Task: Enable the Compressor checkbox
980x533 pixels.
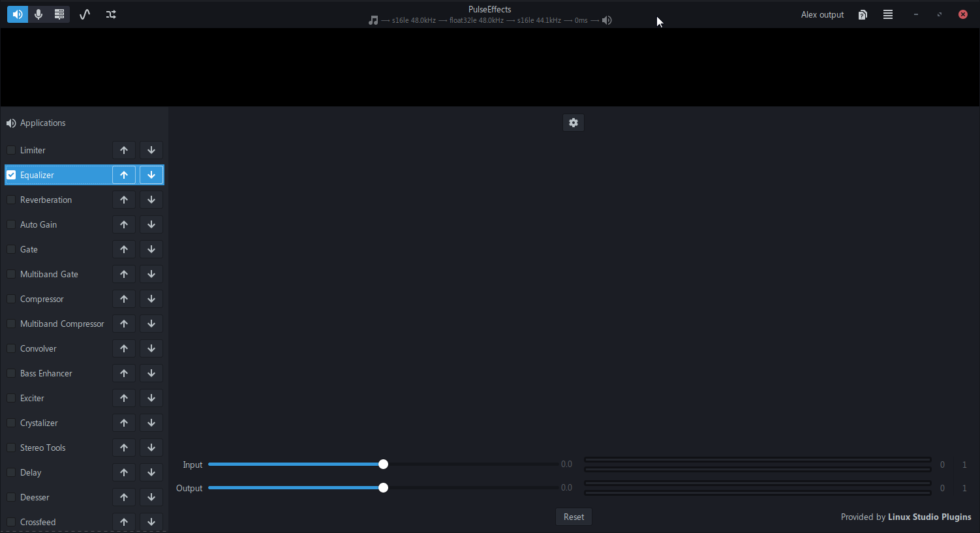Action: point(11,299)
